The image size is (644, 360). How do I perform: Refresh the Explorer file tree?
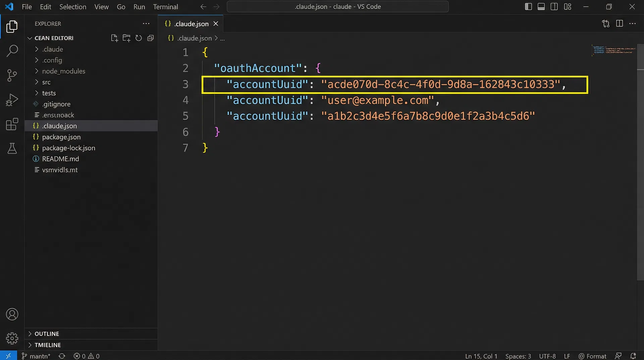139,38
